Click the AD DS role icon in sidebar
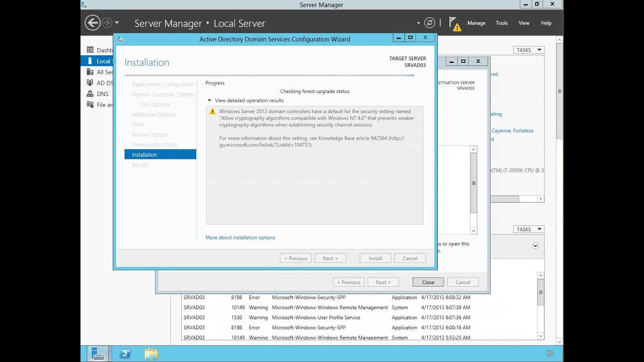Viewport: 644px width, 362px height. pyautogui.click(x=90, y=83)
